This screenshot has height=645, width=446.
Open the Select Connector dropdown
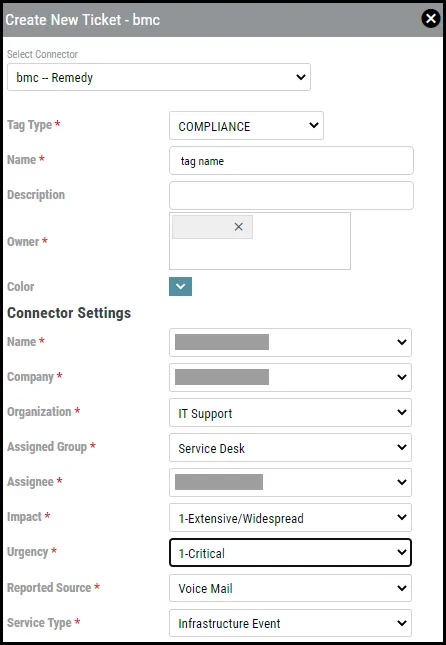tap(159, 77)
